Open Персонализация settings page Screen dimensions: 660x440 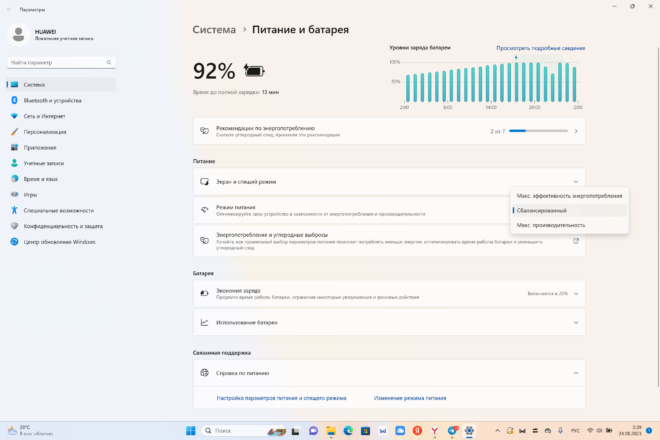[61, 132]
